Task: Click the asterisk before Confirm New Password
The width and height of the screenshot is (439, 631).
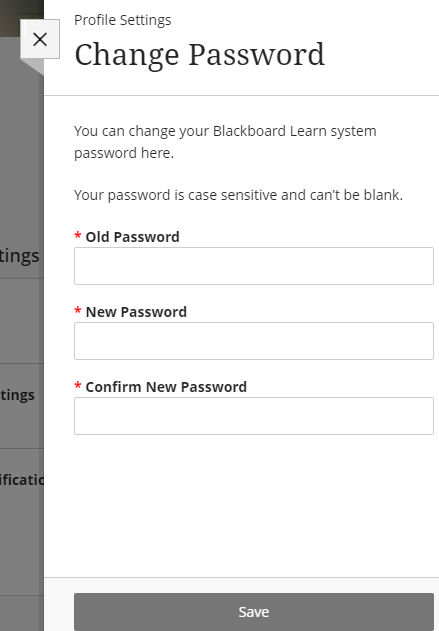Action: [78, 386]
